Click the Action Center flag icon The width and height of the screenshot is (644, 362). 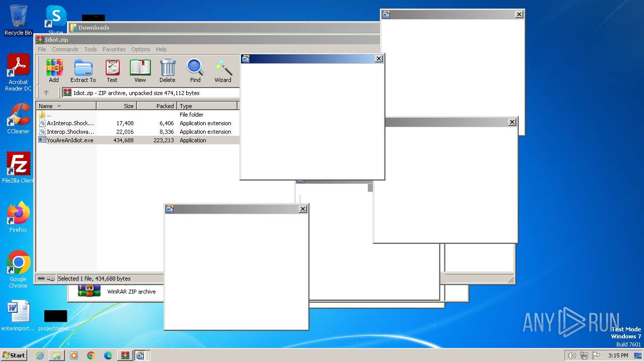(x=596, y=355)
